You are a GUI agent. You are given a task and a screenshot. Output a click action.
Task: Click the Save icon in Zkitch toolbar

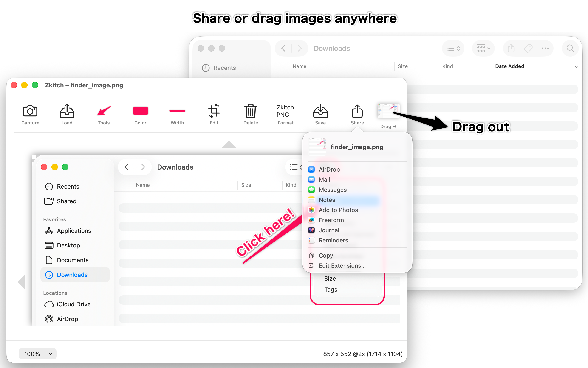click(x=320, y=111)
